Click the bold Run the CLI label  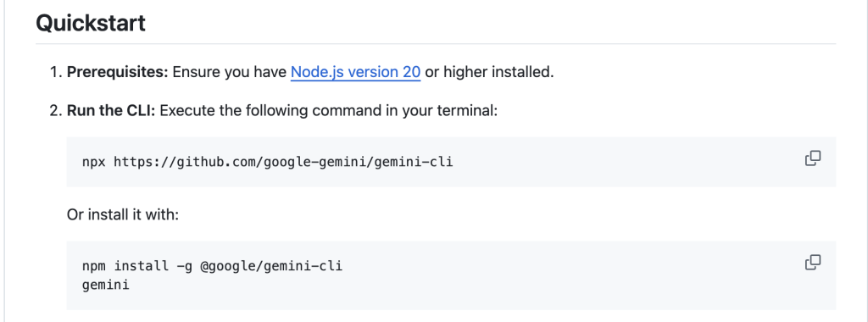click(x=113, y=111)
